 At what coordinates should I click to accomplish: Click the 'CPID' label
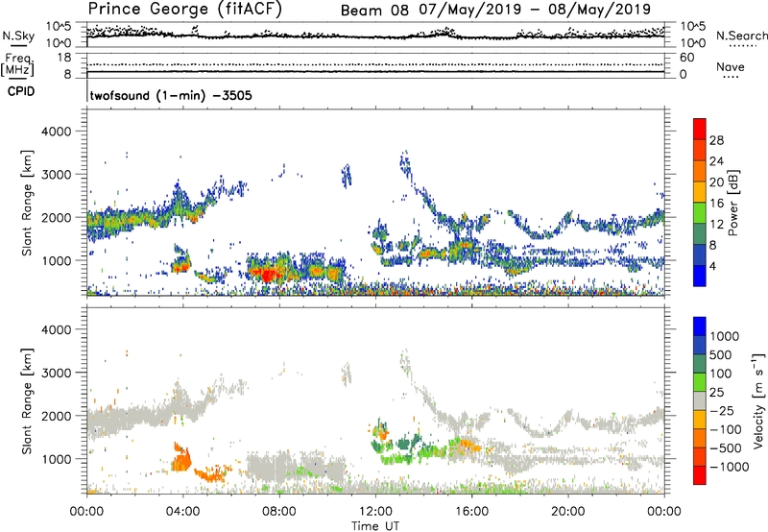pyautogui.click(x=21, y=91)
